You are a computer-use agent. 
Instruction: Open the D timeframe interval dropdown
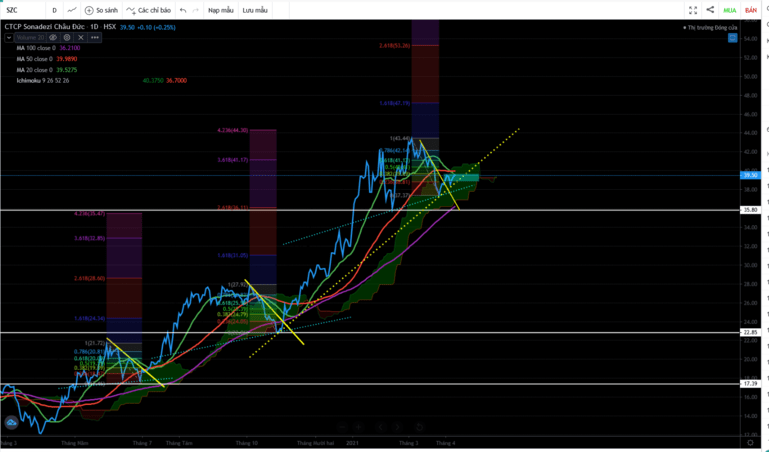[54, 10]
